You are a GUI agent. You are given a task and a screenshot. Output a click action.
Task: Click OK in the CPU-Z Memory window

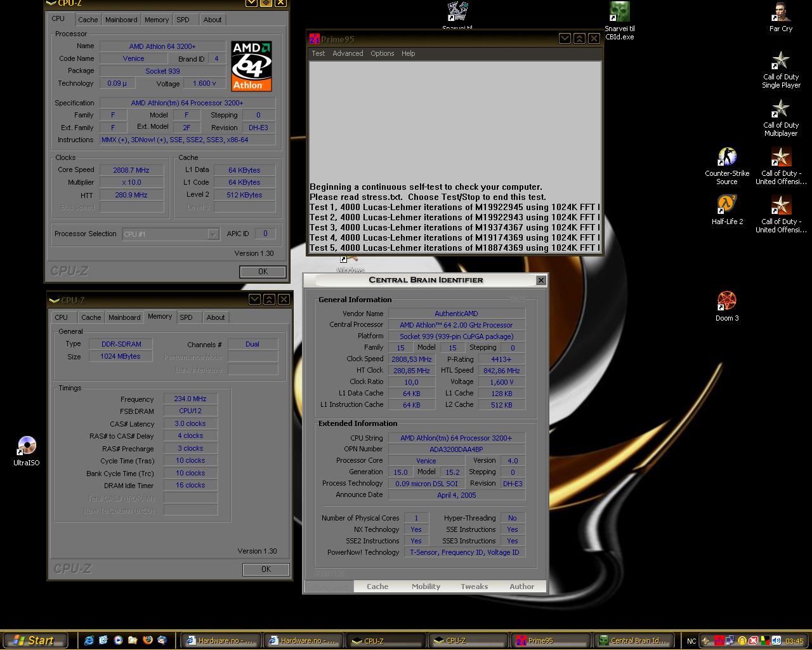click(x=266, y=569)
